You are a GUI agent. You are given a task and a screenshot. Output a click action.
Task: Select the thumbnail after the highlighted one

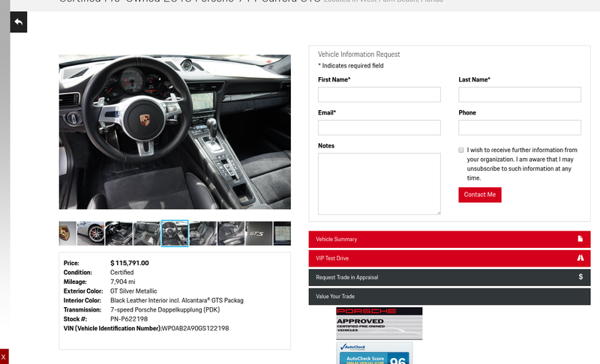tap(202, 234)
